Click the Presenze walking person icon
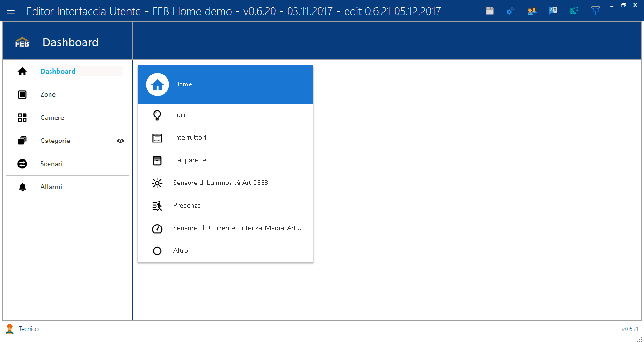The width and height of the screenshot is (644, 343). click(157, 206)
